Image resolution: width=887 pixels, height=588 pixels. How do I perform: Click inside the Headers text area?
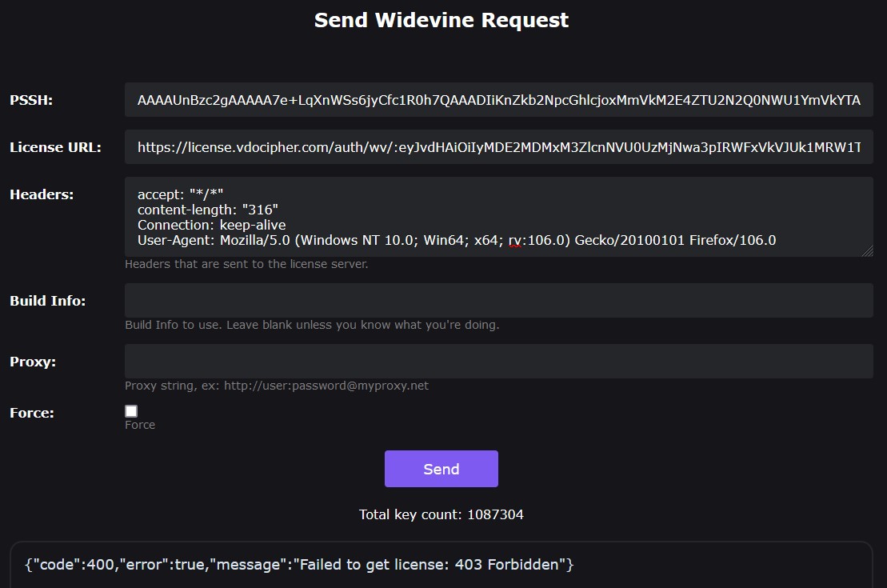click(x=498, y=216)
